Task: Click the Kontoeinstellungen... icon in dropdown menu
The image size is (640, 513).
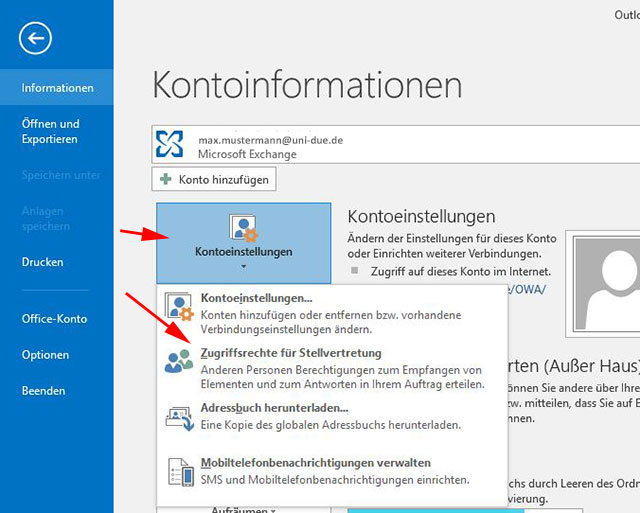Action: point(179,305)
